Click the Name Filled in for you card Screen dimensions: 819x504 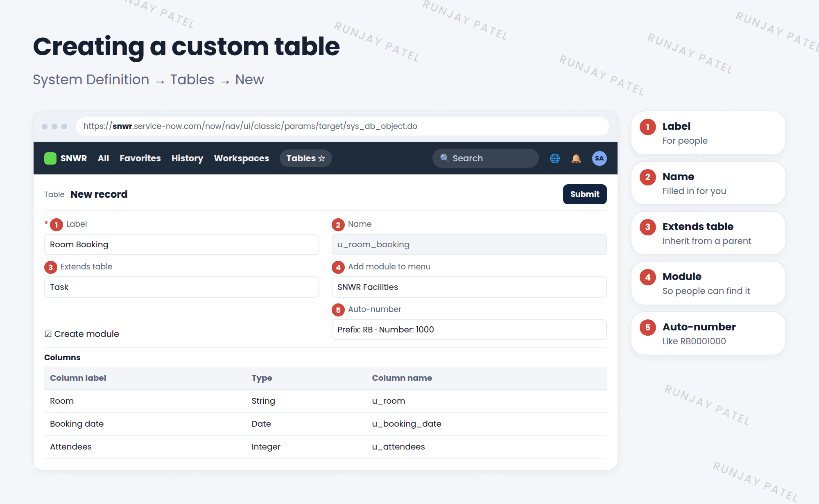tap(708, 183)
